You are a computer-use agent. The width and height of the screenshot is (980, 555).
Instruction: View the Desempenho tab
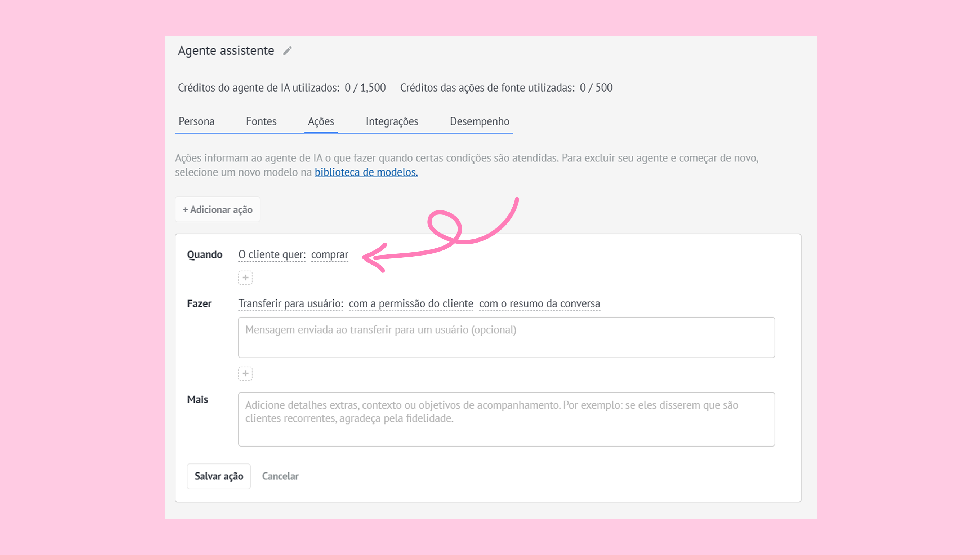coord(479,121)
